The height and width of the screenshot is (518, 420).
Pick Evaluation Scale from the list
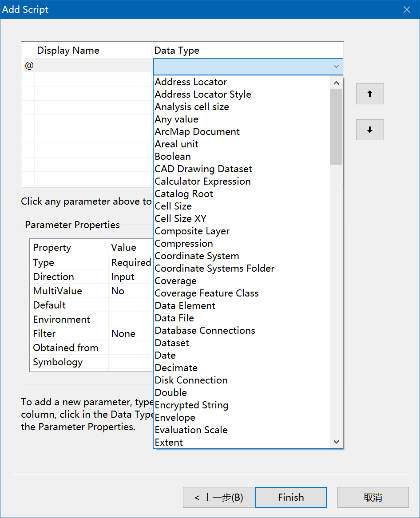tap(242, 430)
